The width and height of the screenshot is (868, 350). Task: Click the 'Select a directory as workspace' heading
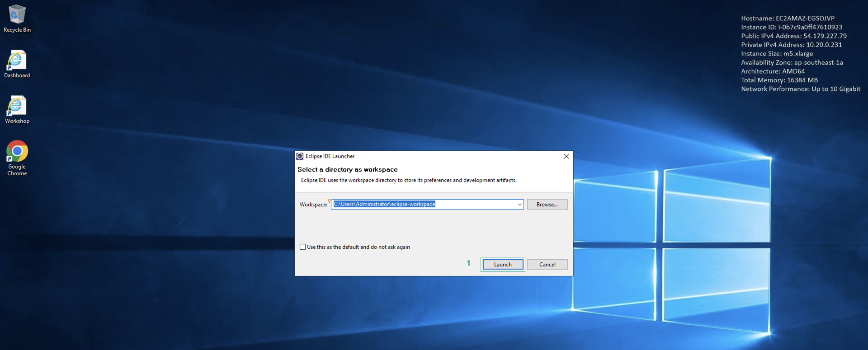pyautogui.click(x=348, y=170)
